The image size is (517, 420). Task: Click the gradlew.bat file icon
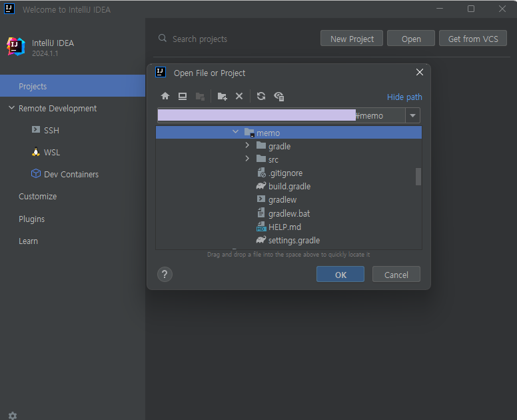(x=260, y=213)
